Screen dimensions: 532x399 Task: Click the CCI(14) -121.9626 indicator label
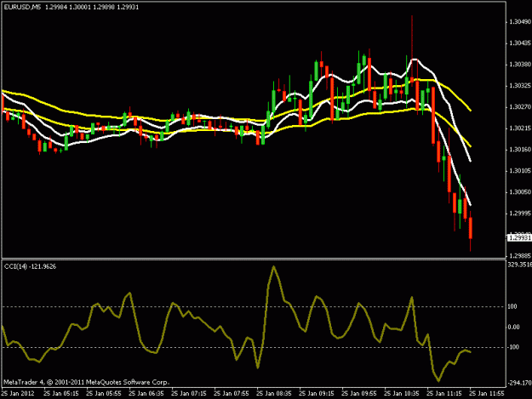tap(30, 267)
